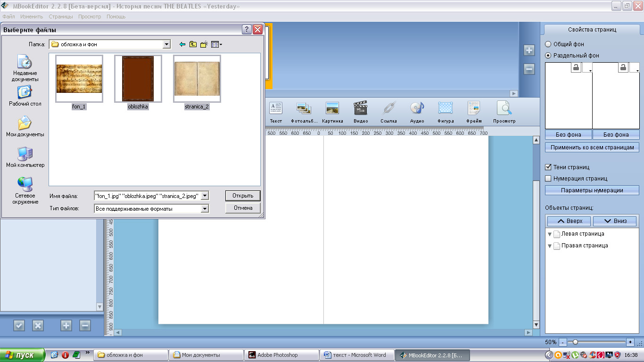Open the Просмотр preview icon

pos(504,109)
